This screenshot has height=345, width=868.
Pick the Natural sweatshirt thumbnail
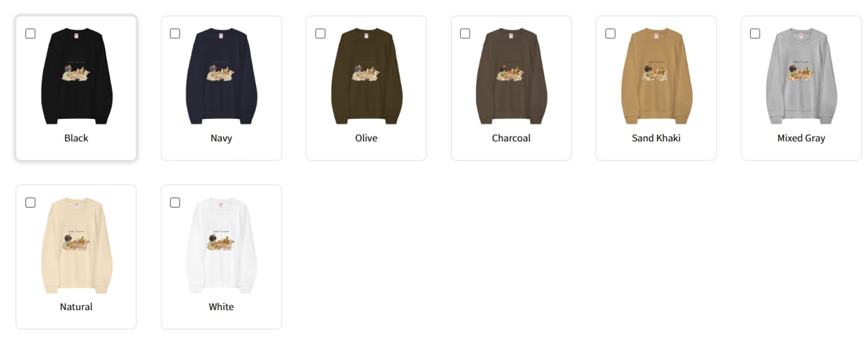coord(76,245)
